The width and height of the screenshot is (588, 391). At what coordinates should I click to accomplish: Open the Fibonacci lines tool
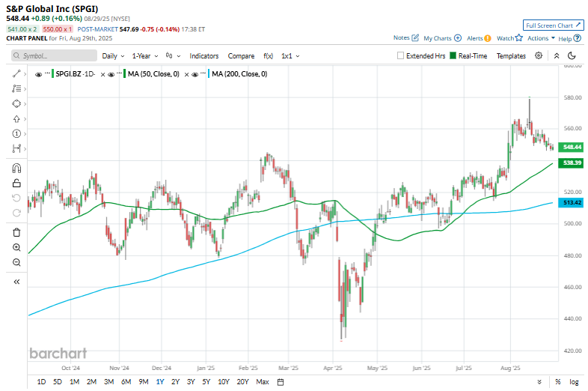click(16, 88)
